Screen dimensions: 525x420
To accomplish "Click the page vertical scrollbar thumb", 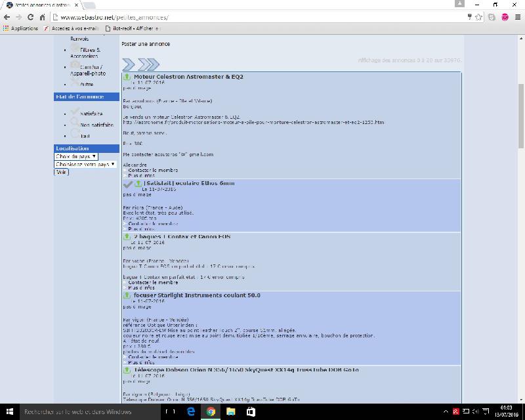I will (521, 115).
